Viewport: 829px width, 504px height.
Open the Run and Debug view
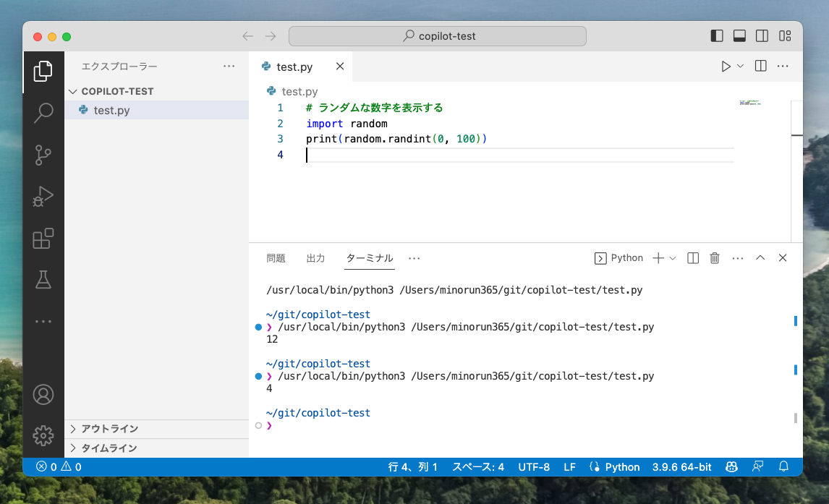tap(43, 195)
